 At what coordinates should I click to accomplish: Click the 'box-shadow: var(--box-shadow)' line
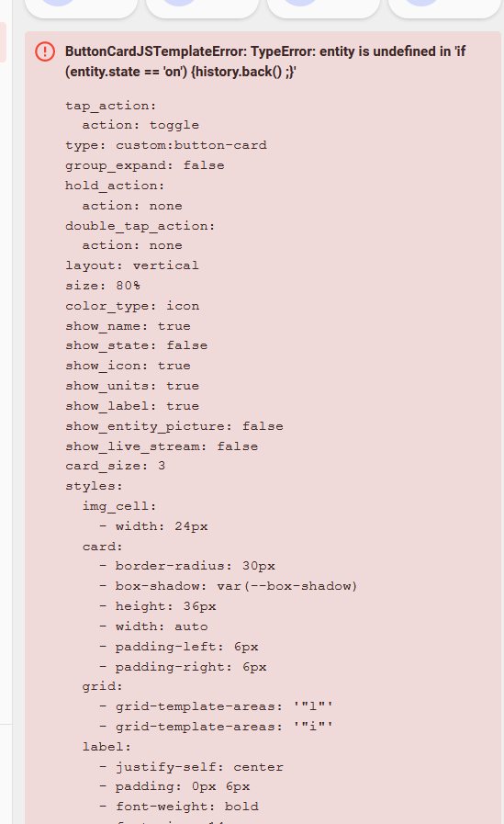tap(229, 586)
